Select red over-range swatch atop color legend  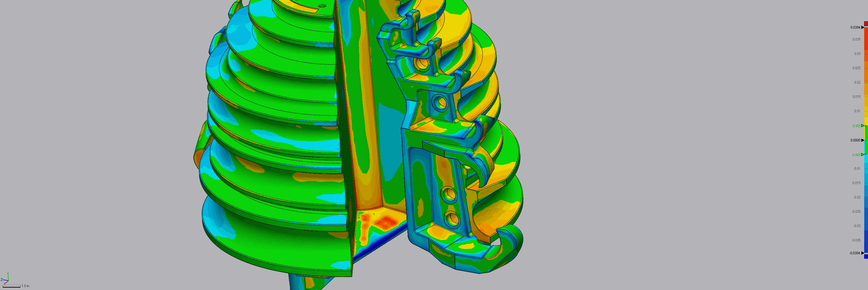tap(866, 24)
